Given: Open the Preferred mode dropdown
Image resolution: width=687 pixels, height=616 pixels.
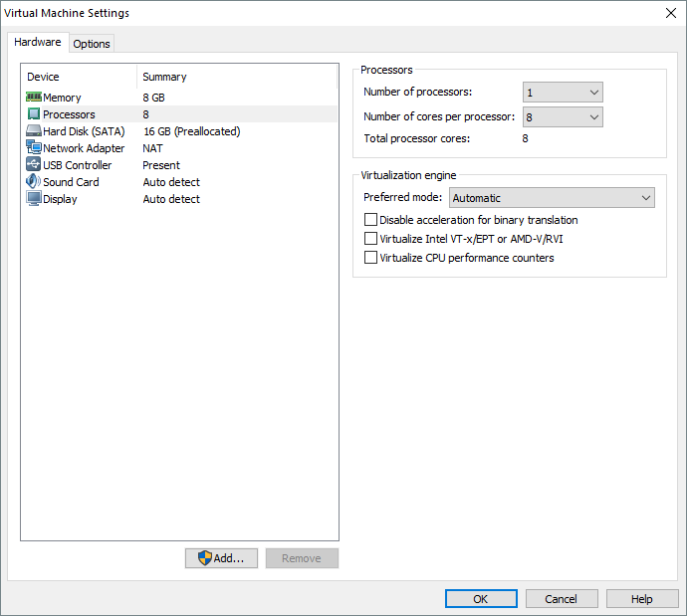Looking at the screenshot, I should pyautogui.click(x=552, y=198).
